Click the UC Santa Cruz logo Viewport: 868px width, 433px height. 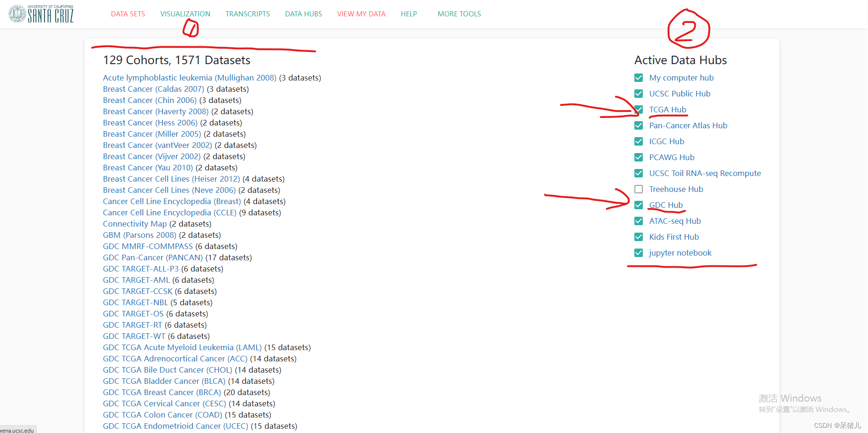coord(41,14)
